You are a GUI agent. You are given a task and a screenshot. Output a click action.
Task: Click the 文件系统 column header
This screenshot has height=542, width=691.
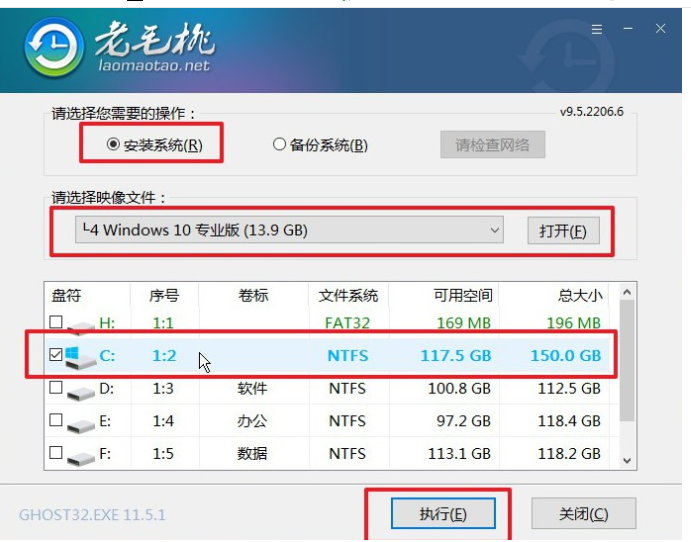coord(348,295)
